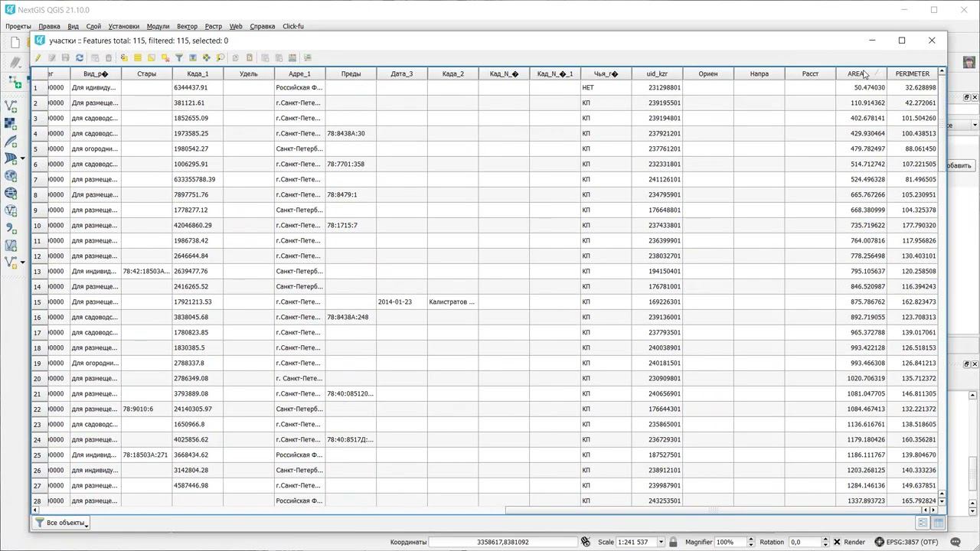Select cell 2014-01-23 in Дата_3 column
980x551 pixels.
[x=401, y=302]
